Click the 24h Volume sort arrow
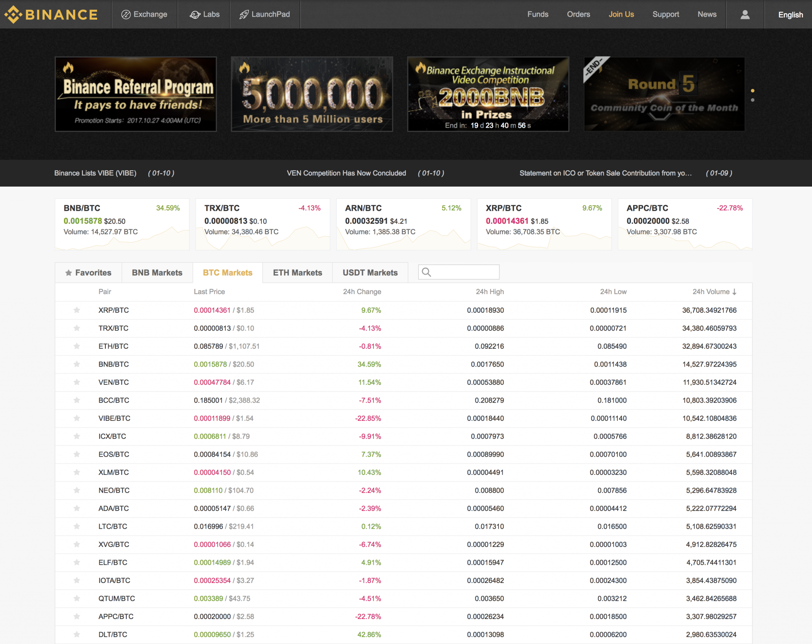Screen dimensions: 812x644 [x=735, y=292]
